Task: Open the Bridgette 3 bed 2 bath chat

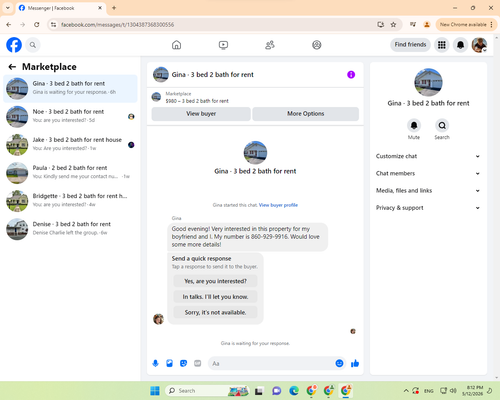Action: (x=70, y=201)
